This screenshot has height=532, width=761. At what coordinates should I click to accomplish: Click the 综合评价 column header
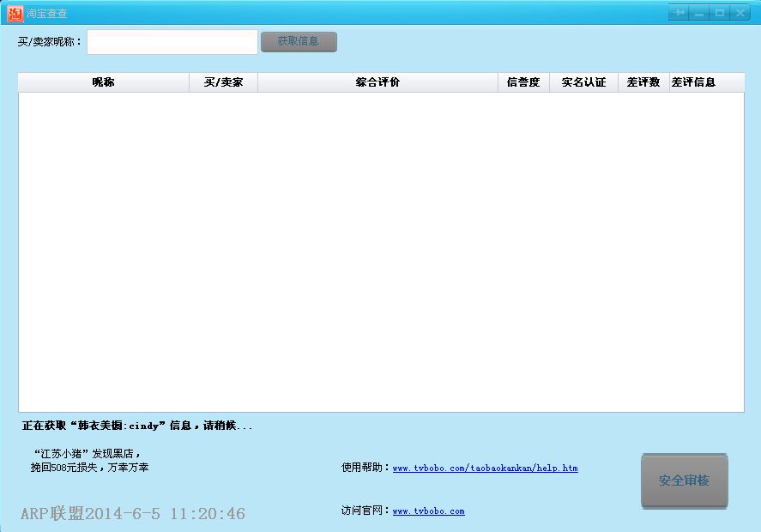click(377, 82)
